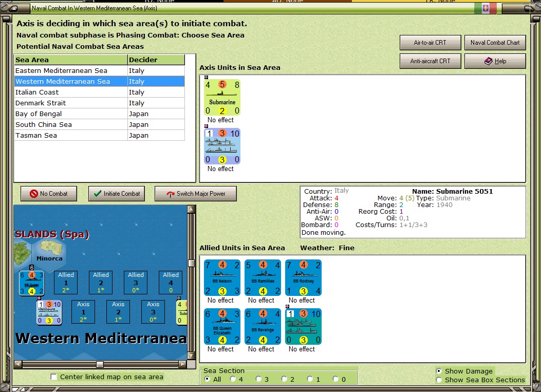Select the Axis Submarine unit counter
The image size is (541, 392).
coord(222,97)
